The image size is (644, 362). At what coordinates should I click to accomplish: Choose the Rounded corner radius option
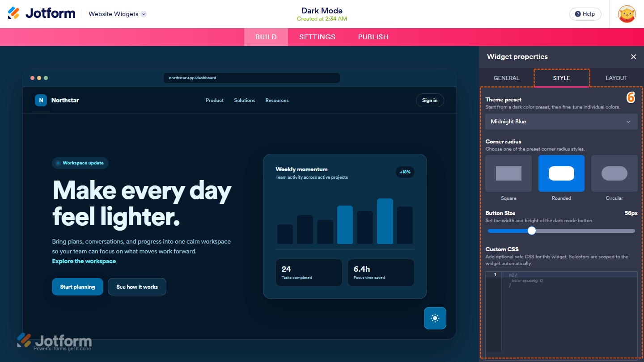click(x=561, y=173)
